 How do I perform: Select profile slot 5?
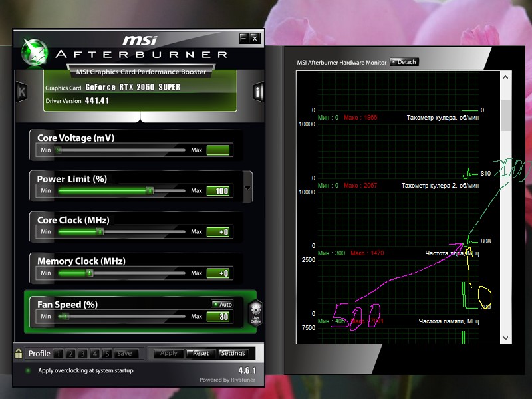(x=107, y=354)
